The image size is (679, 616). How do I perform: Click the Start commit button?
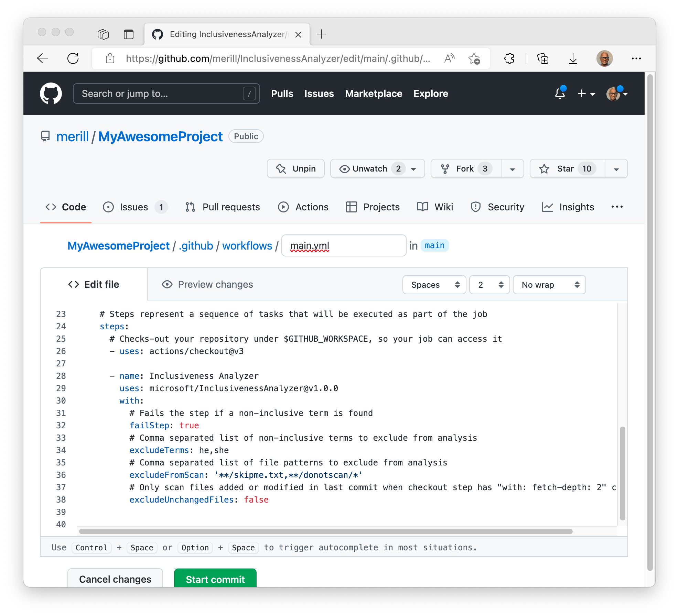tap(215, 579)
